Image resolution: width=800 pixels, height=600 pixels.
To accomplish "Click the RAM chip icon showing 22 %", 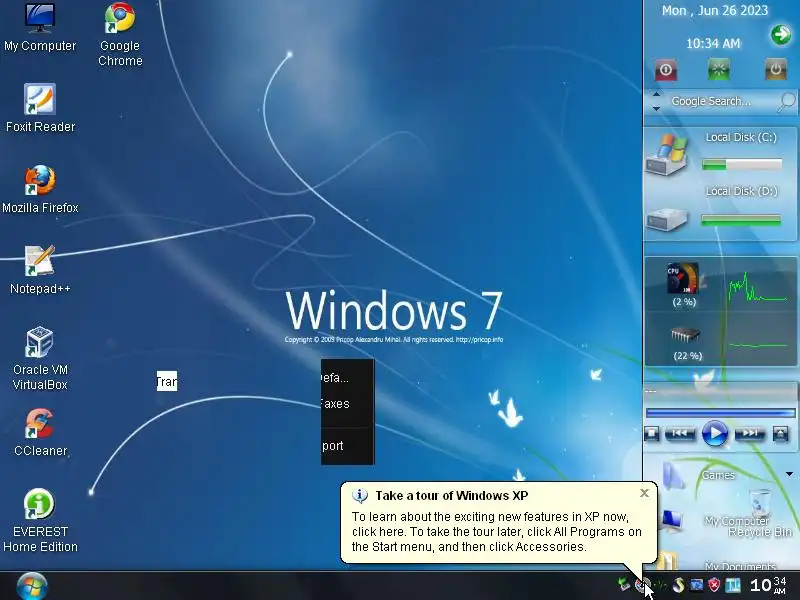I will click(x=685, y=335).
